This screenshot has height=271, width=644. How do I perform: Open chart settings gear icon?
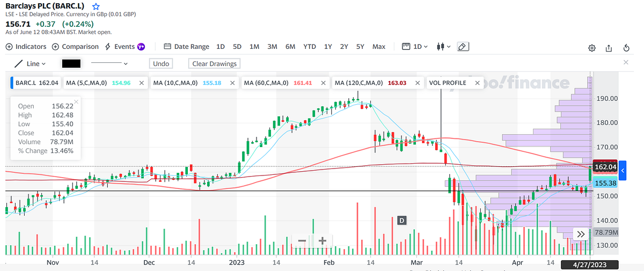click(x=592, y=48)
